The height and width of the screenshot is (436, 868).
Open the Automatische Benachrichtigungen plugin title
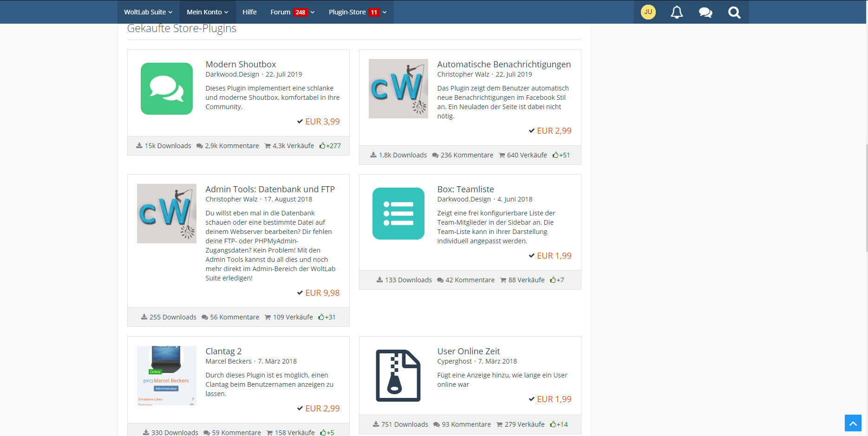point(504,65)
